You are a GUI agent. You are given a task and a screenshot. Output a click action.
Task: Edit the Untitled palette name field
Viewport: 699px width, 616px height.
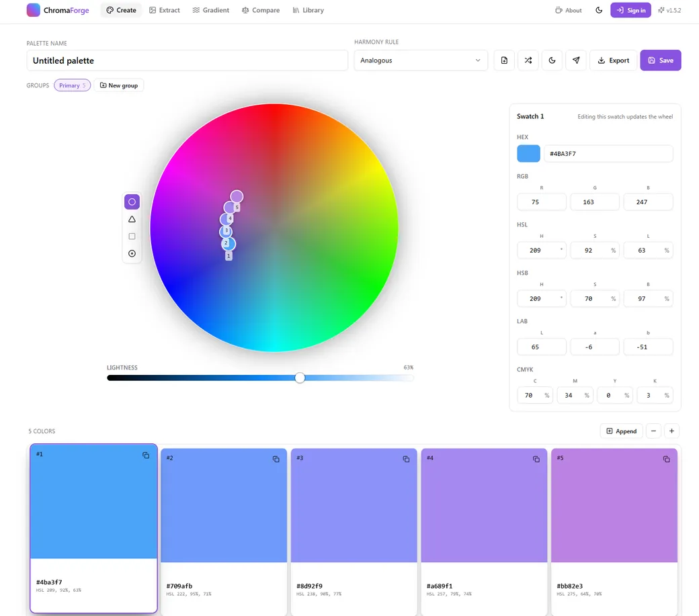coord(188,60)
